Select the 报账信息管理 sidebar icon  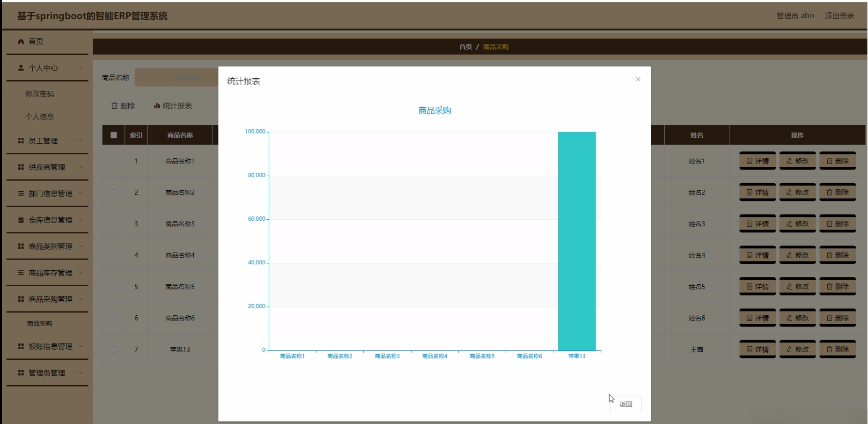(20, 346)
